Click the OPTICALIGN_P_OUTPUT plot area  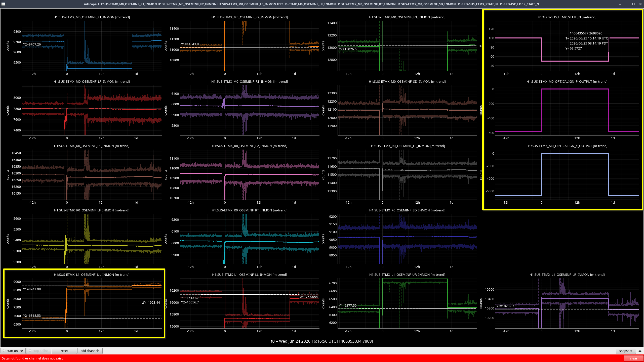[x=567, y=110]
